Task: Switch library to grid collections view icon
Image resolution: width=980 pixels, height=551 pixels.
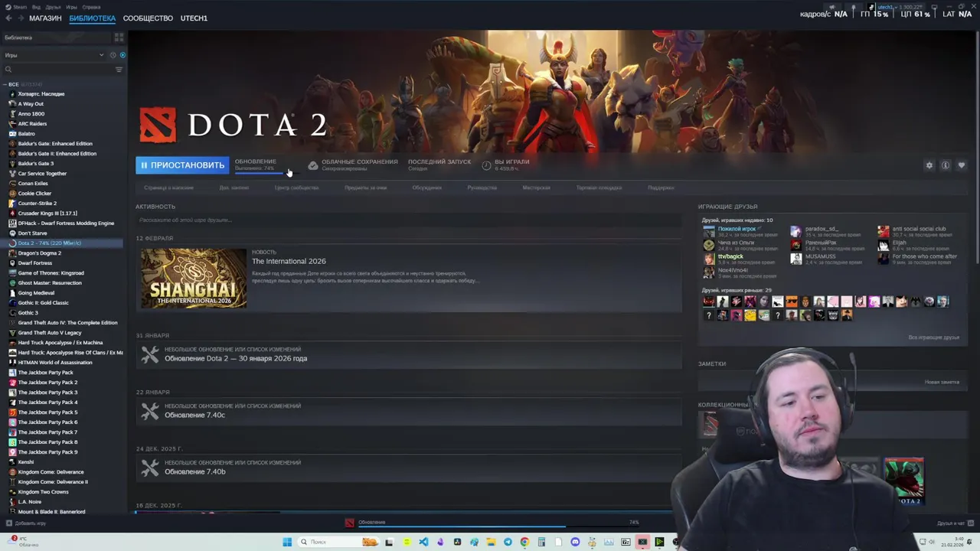Action: click(119, 37)
